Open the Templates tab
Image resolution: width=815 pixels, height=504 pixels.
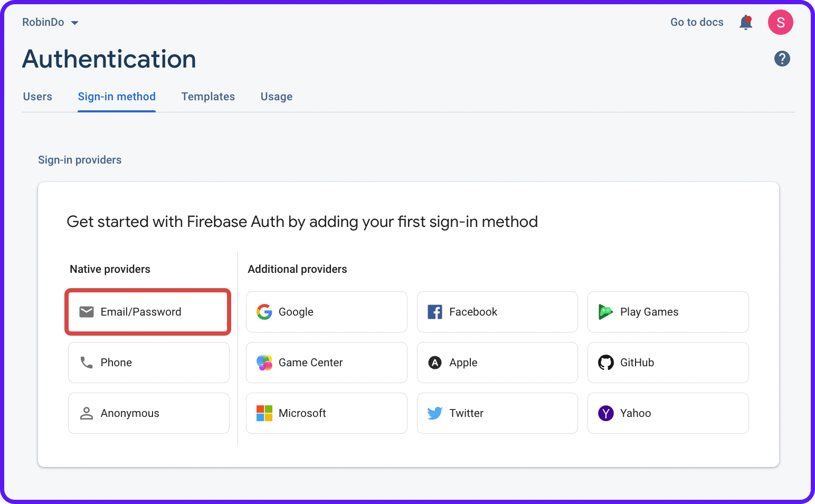coord(208,97)
